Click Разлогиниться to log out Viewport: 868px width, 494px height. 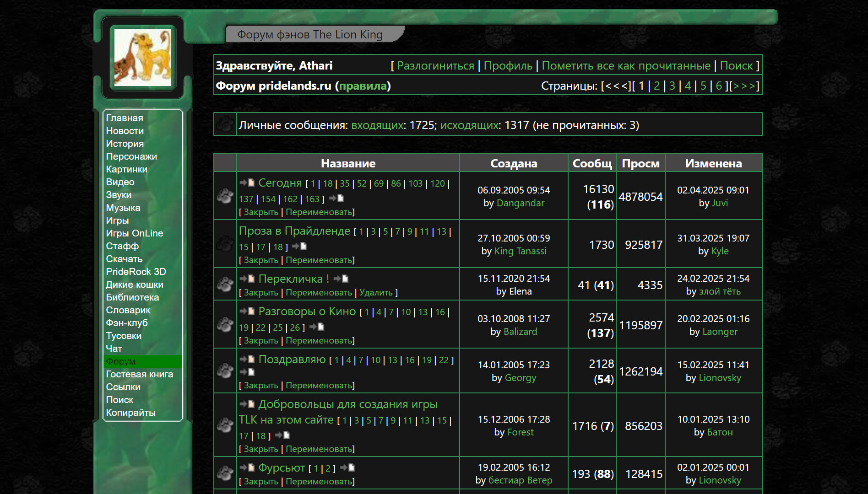point(435,66)
